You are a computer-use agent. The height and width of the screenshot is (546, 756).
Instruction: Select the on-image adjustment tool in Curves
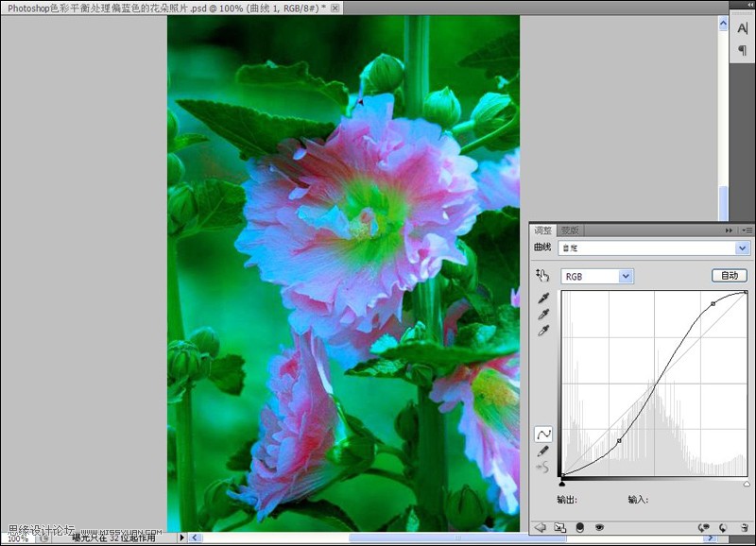[x=542, y=275]
